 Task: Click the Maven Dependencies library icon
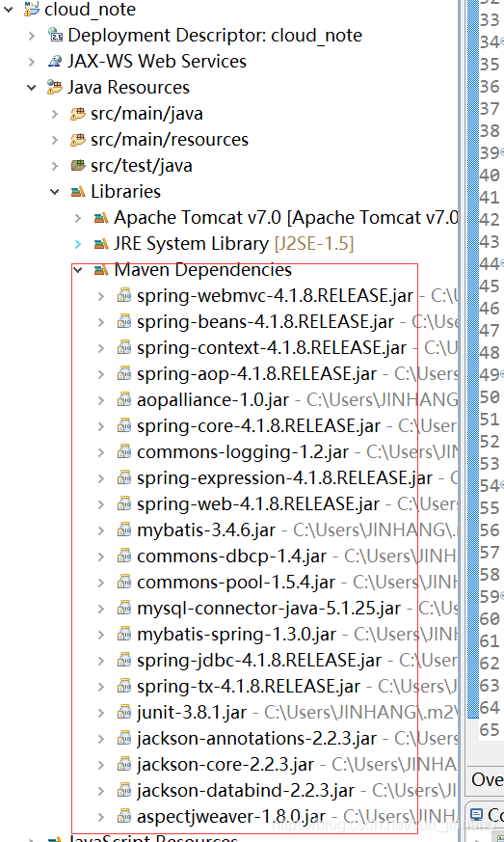click(x=101, y=269)
